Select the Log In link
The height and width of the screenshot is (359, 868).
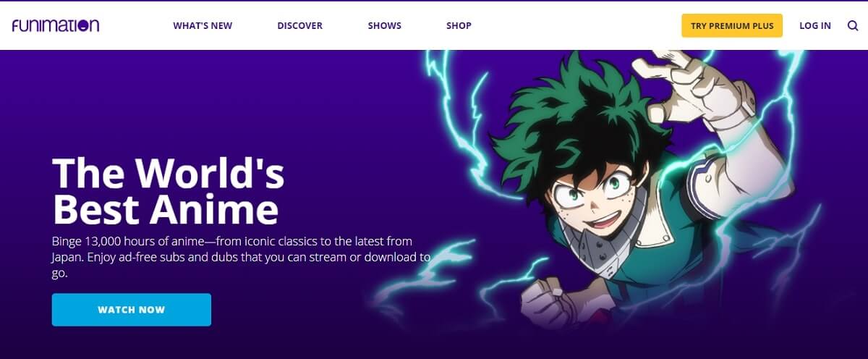(x=815, y=25)
